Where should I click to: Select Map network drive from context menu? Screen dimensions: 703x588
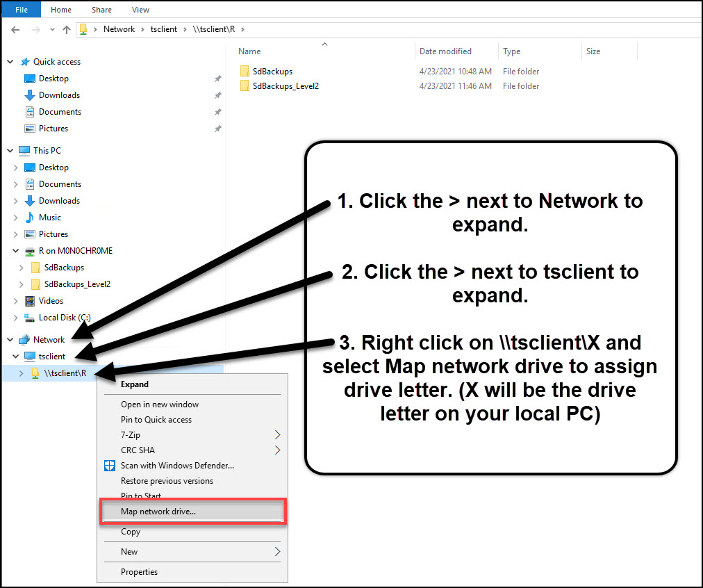click(158, 512)
